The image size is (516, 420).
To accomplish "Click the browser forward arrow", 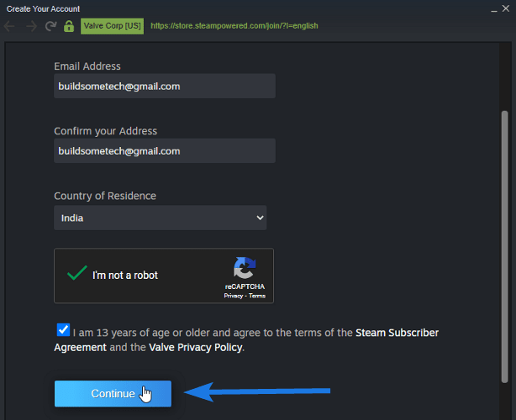I will [x=31, y=26].
